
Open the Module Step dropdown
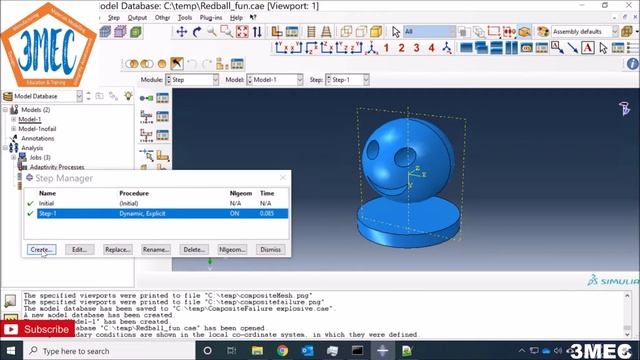tap(192, 80)
